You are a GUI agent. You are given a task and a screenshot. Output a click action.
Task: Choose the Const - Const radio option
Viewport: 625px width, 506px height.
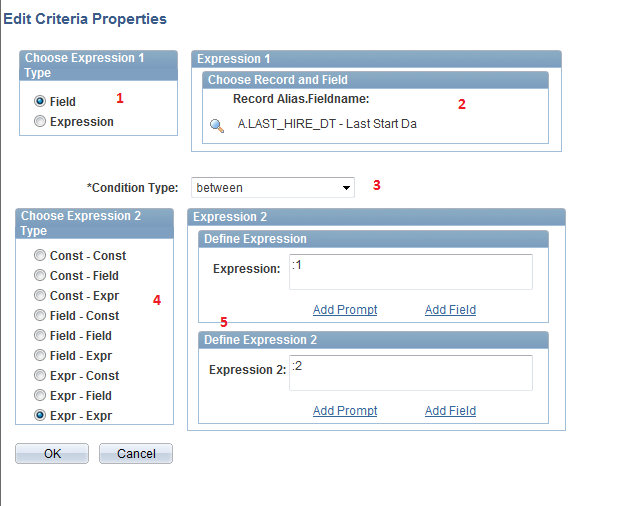[40, 256]
